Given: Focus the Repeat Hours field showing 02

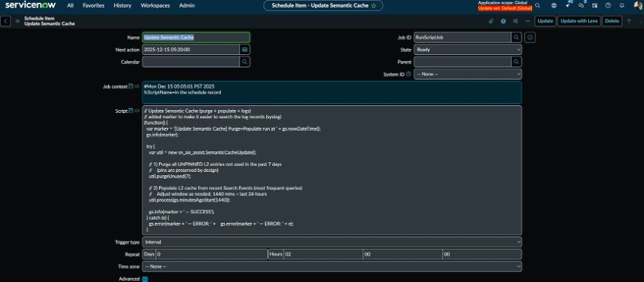Looking at the screenshot, I should click(x=323, y=254).
